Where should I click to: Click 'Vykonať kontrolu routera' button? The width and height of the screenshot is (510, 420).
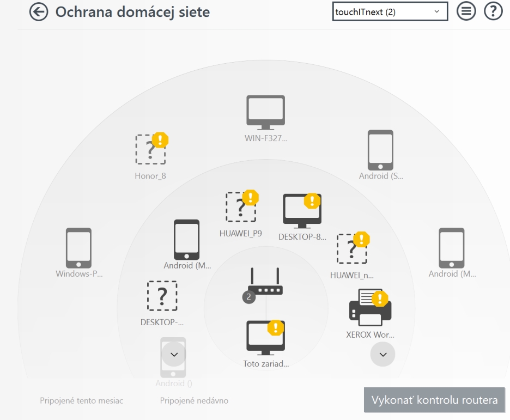click(434, 400)
